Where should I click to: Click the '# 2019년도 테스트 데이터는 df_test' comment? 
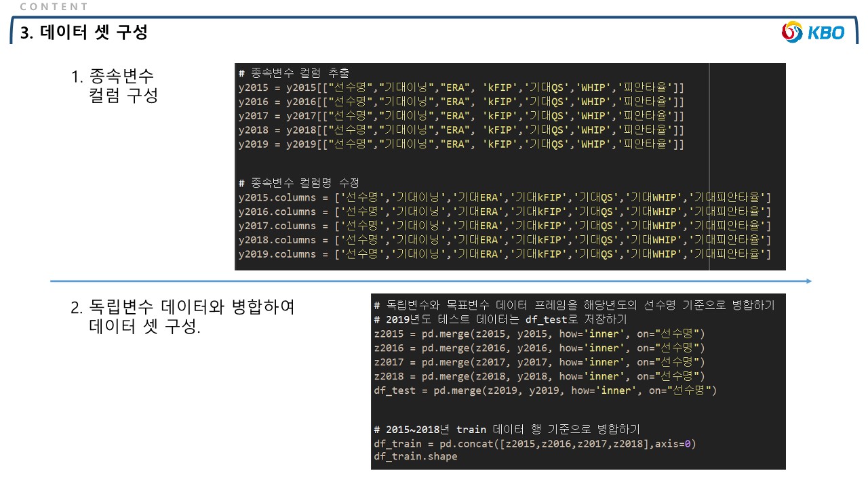pos(500,319)
